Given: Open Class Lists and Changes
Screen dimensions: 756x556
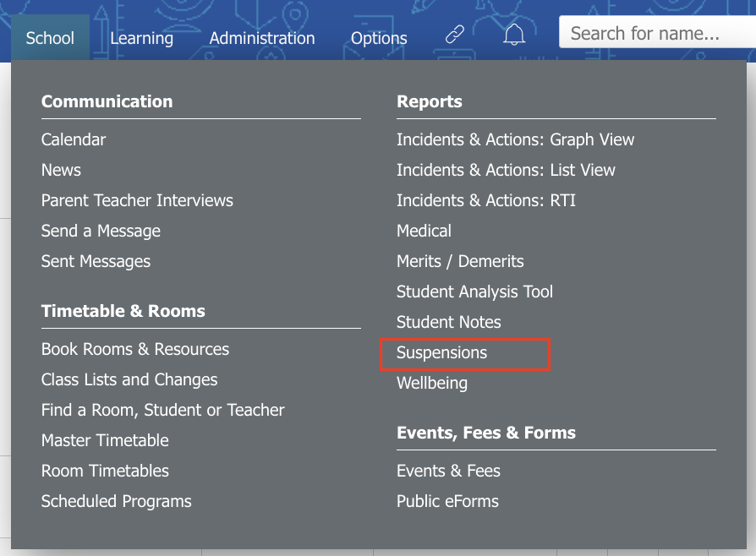Looking at the screenshot, I should (129, 379).
